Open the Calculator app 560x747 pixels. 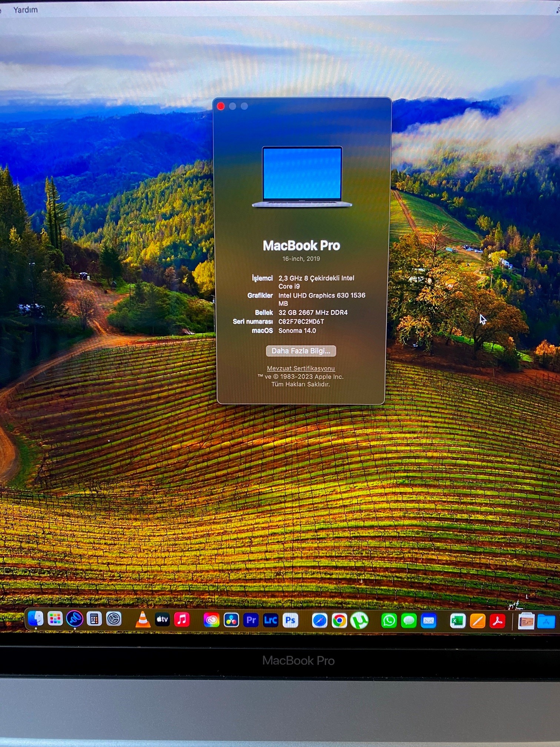click(94, 619)
